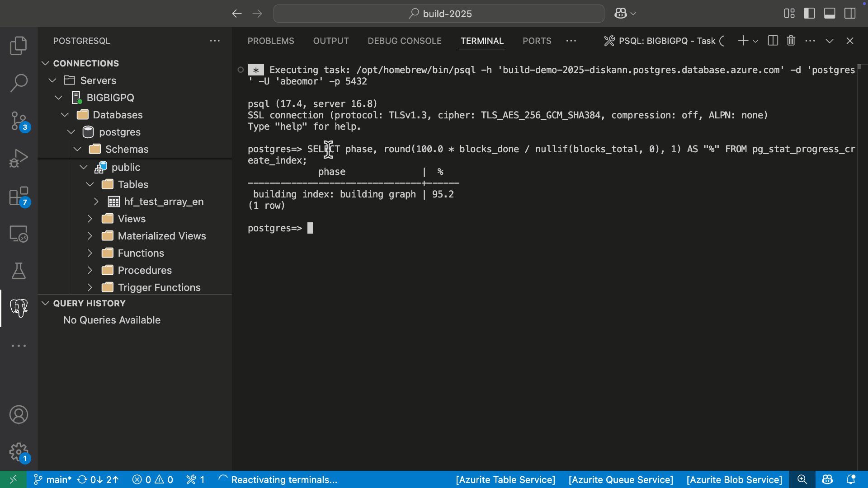
Task: Select the PSQL: BIGBIGPQ task terminal
Action: 665,41
